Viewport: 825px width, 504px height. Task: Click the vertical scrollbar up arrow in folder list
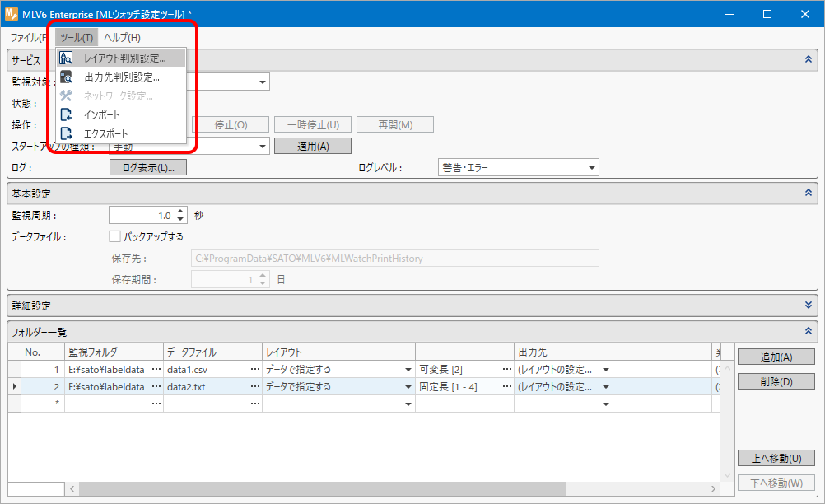click(727, 368)
